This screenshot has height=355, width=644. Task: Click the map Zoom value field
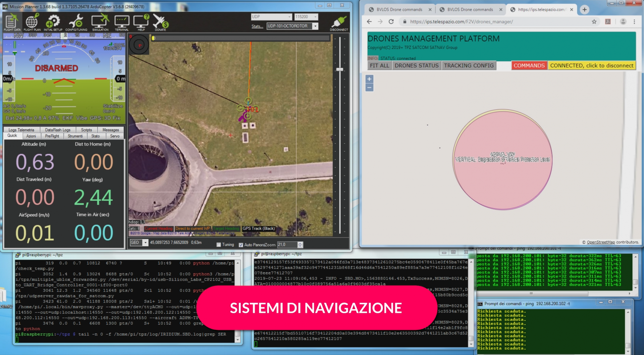pos(287,245)
